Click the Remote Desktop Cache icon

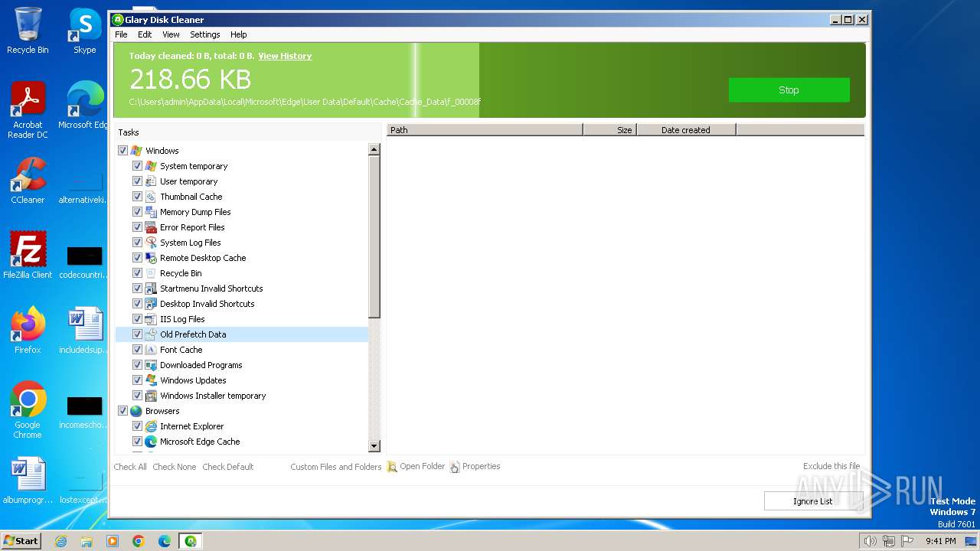[151, 258]
